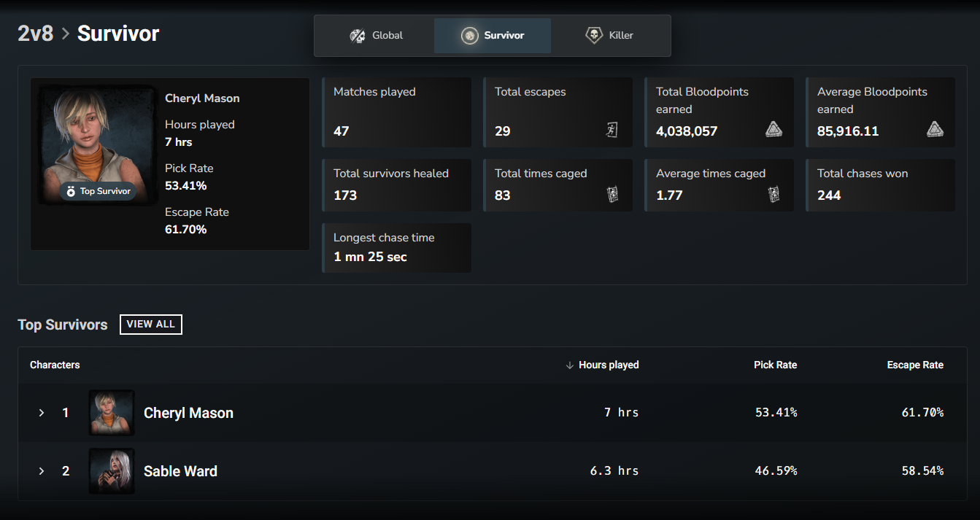Viewport: 980px width, 520px height.
Task: Click the Characters column header
Action: 55,365
